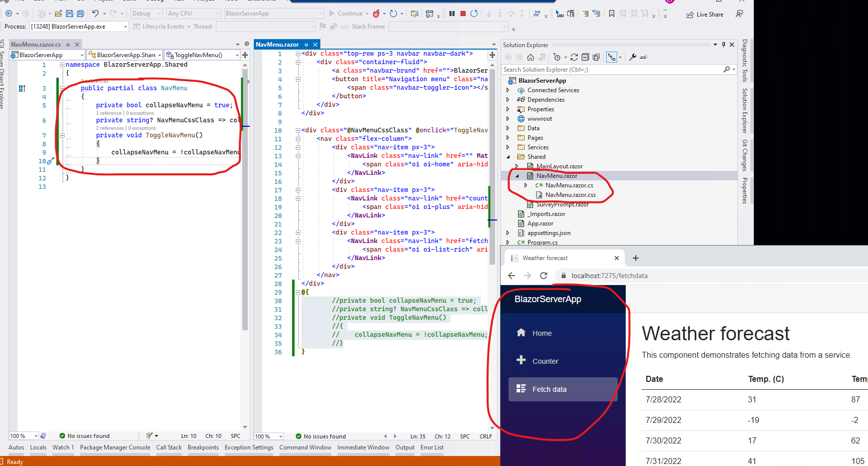Viewport: 868px width, 466px height.
Task: Select MainLayout.razor in Solution Explorer
Action: 559,166
